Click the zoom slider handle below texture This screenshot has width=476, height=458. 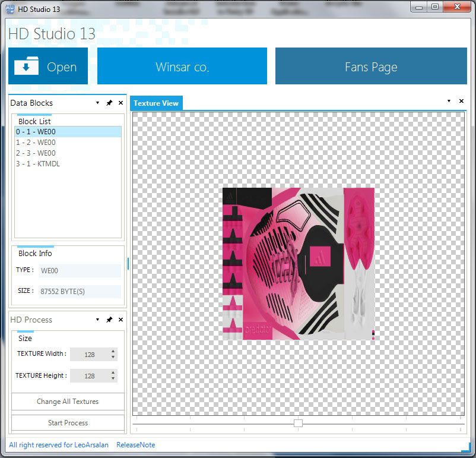pyautogui.click(x=298, y=423)
